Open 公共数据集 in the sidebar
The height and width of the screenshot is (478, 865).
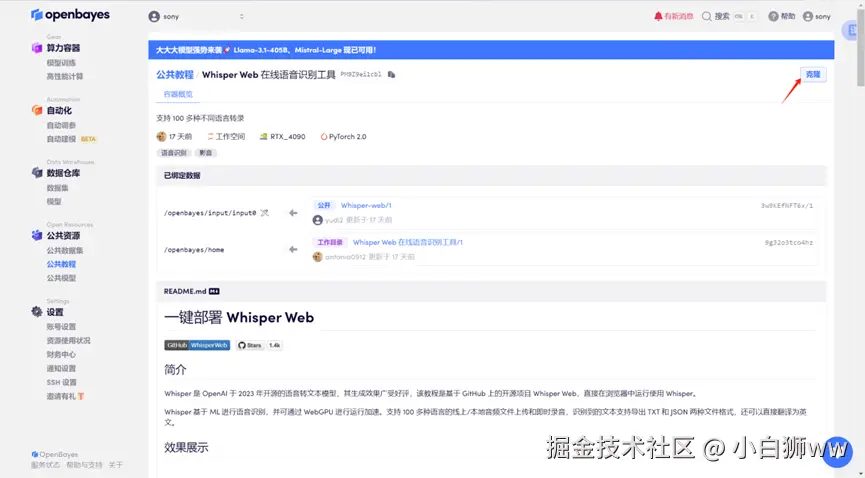point(65,250)
